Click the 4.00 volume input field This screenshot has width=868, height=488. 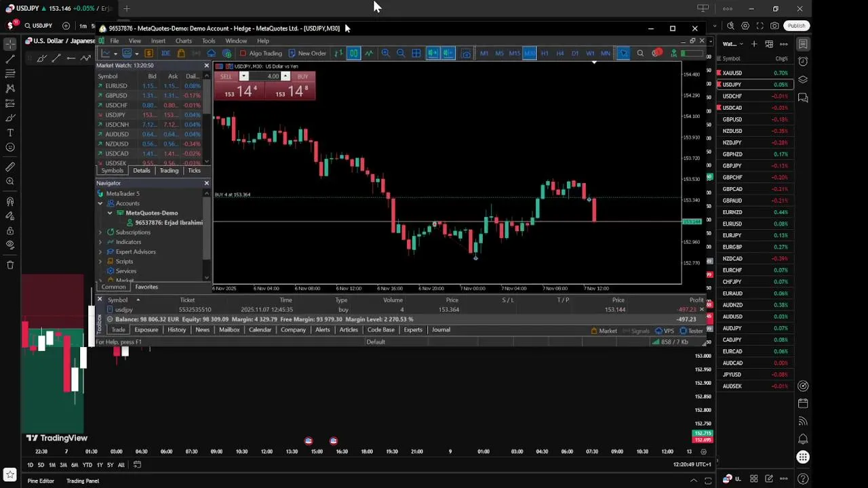(264, 77)
